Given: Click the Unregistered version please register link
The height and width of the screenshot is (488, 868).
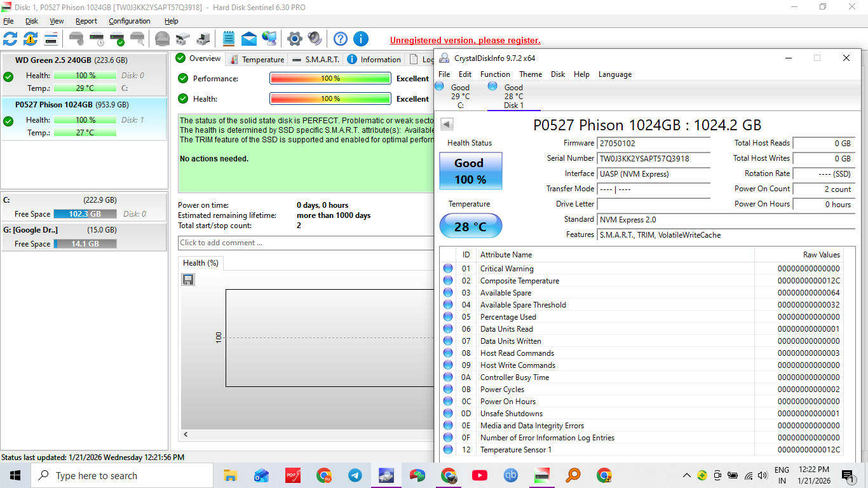Looking at the screenshot, I should pos(465,41).
